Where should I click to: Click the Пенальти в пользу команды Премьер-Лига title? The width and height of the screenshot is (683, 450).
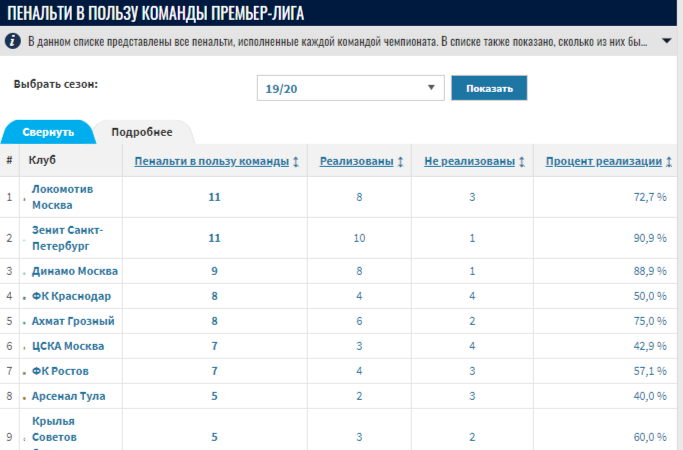point(156,14)
